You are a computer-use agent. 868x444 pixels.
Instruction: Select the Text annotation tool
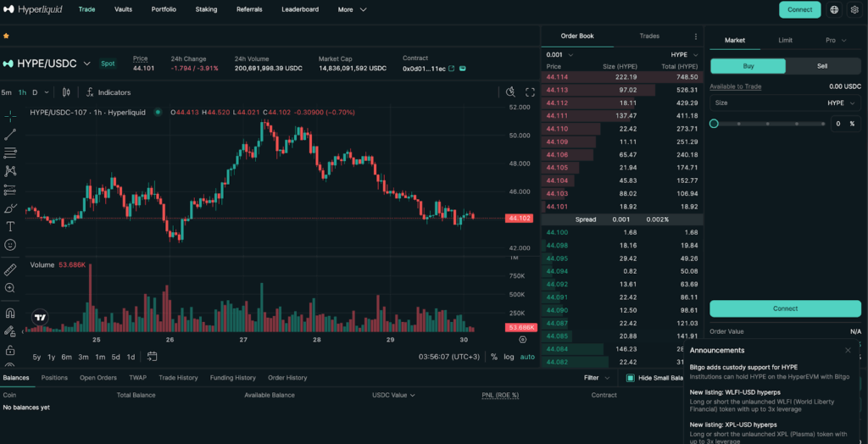[x=10, y=226]
